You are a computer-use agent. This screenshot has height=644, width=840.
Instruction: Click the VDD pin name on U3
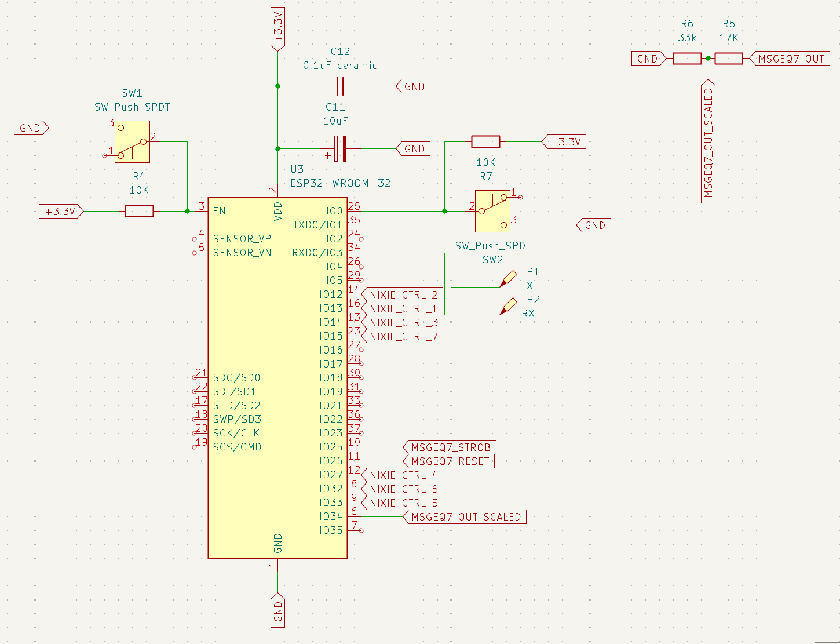pos(278,212)
